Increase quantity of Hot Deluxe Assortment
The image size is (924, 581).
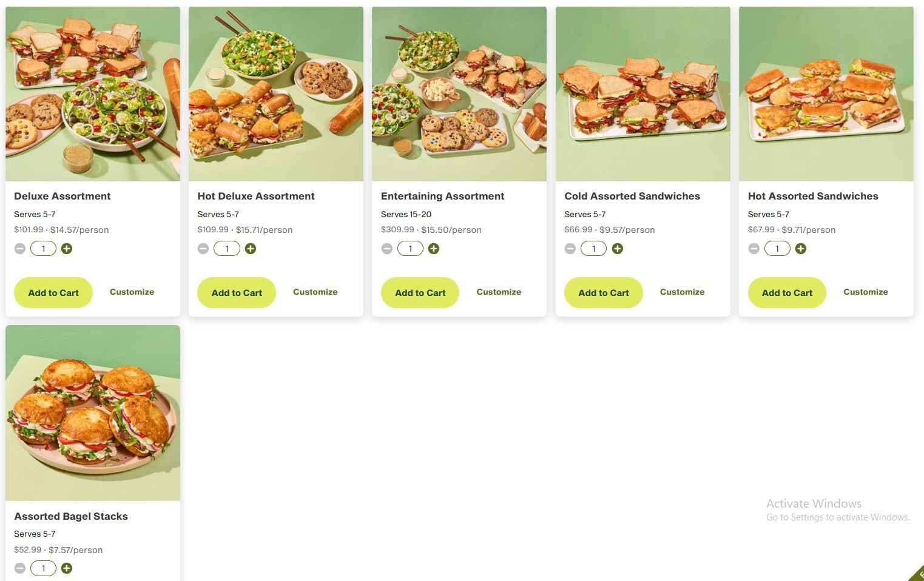point(251,248)
